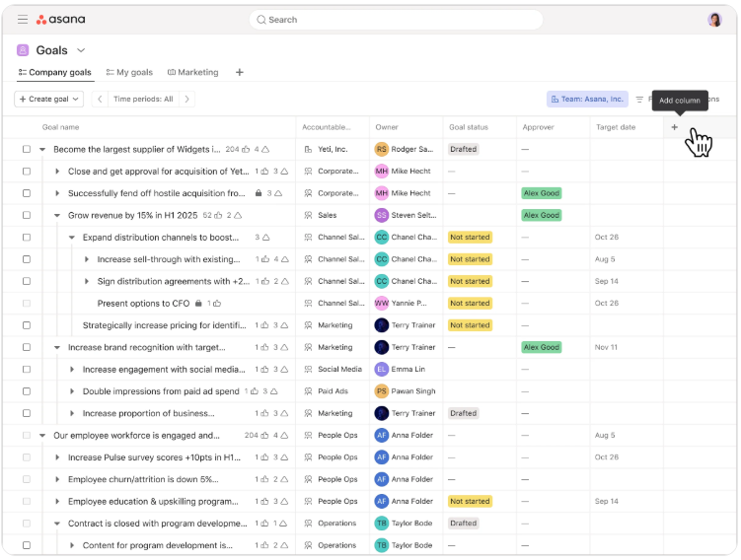The image size is (741, 560).
Task: Add a new view tab with plus
Action: tap(240, 72)
